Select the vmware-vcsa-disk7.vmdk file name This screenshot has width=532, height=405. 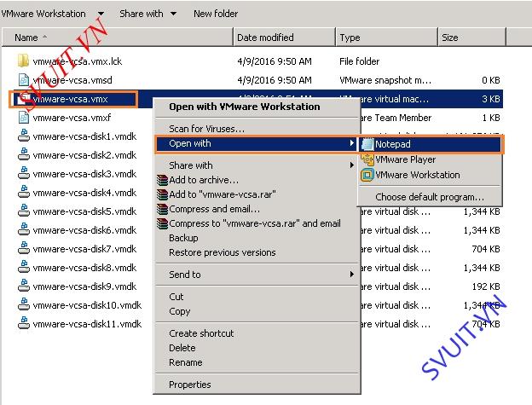click(x=84, y=249)
